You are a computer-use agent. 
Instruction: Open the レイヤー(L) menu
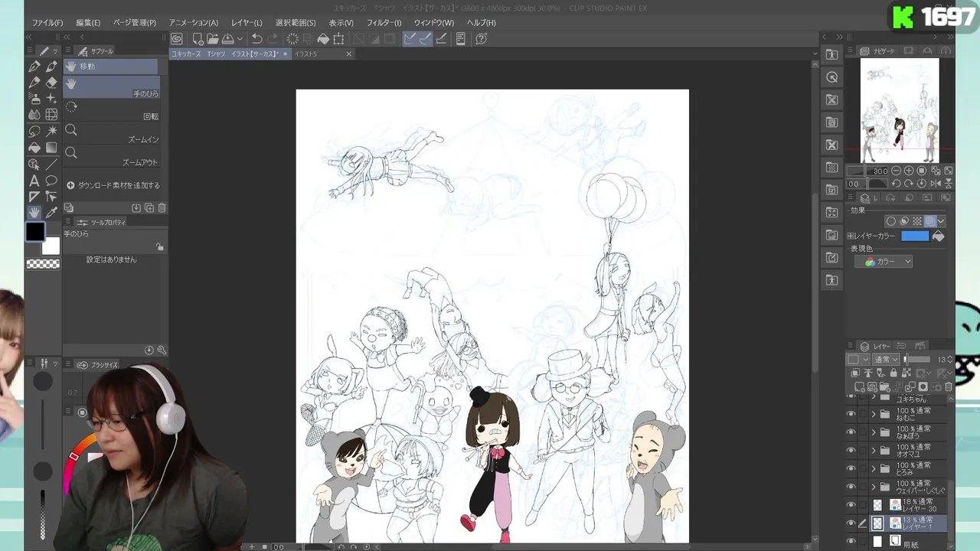[x=247, y=23]
